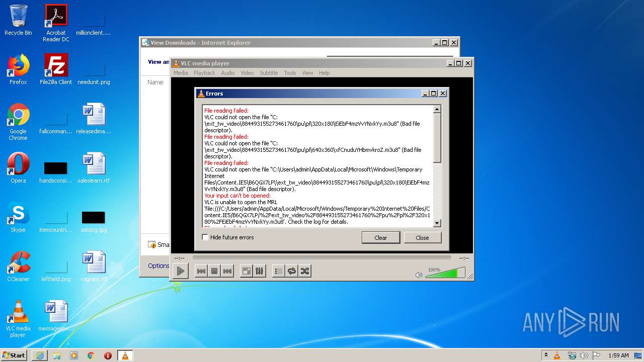Image resolution: width=644 pixels, height=362 pixels.
Task: Select Google Chrome desktop icon
Action: (x=18, y=122)
